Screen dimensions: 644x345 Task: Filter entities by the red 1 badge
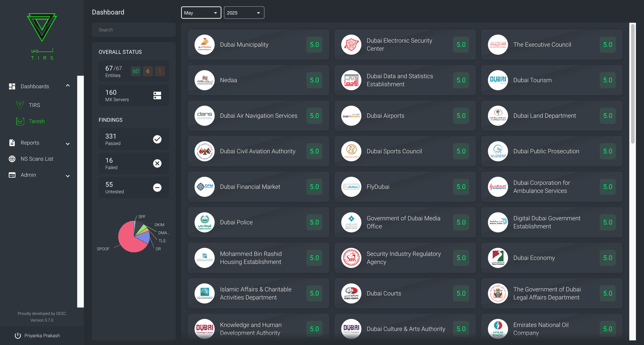[x=160, y=71]
